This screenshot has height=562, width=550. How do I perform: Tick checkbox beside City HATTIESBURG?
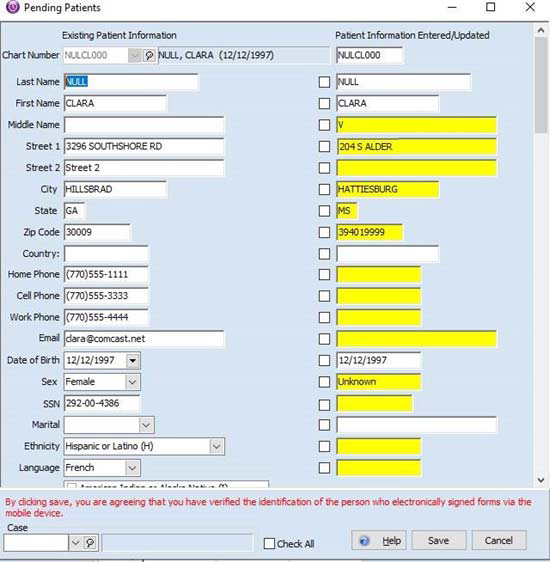click(x=324, y=189)
